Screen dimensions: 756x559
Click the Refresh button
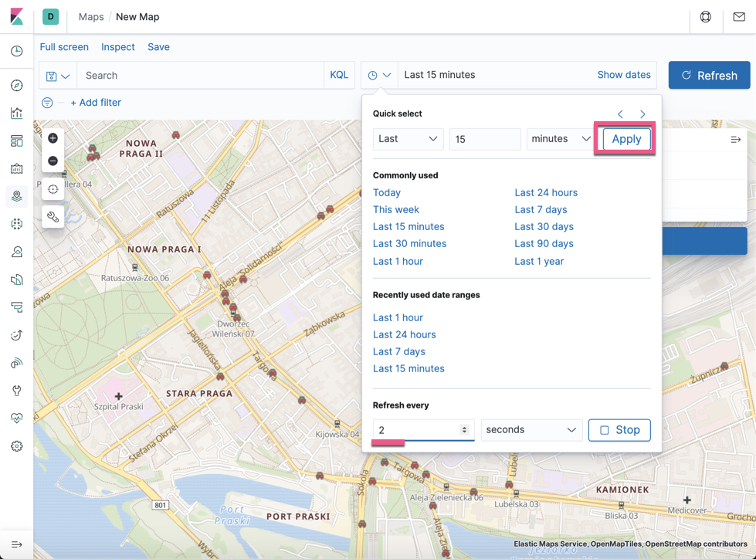709,75
